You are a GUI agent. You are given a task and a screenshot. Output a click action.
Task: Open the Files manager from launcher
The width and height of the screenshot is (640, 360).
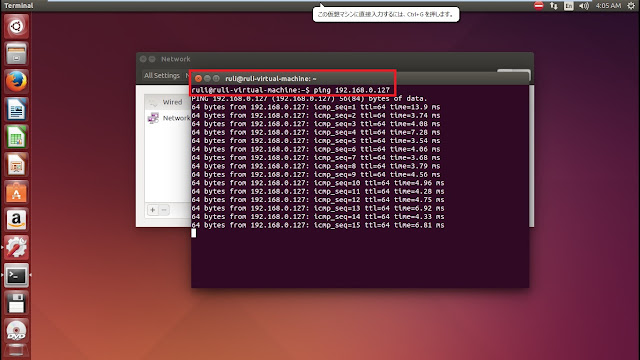(16, 53)
